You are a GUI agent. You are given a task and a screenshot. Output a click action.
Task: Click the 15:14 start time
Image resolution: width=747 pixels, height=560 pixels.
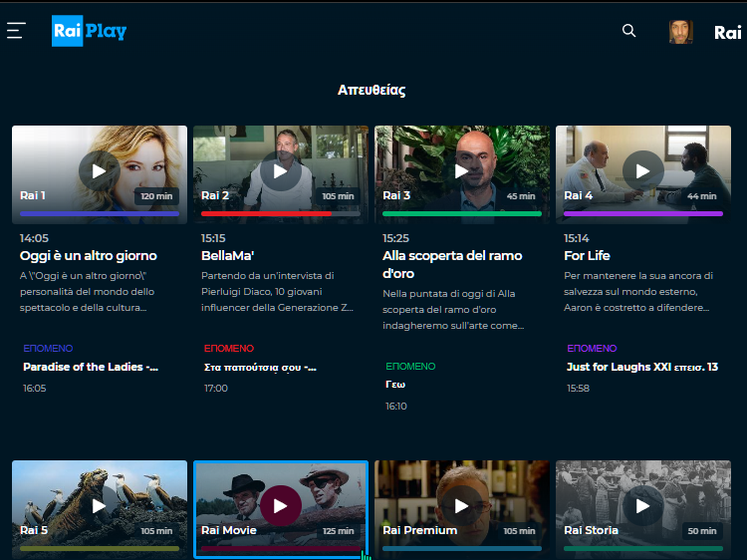pos(577,238)
